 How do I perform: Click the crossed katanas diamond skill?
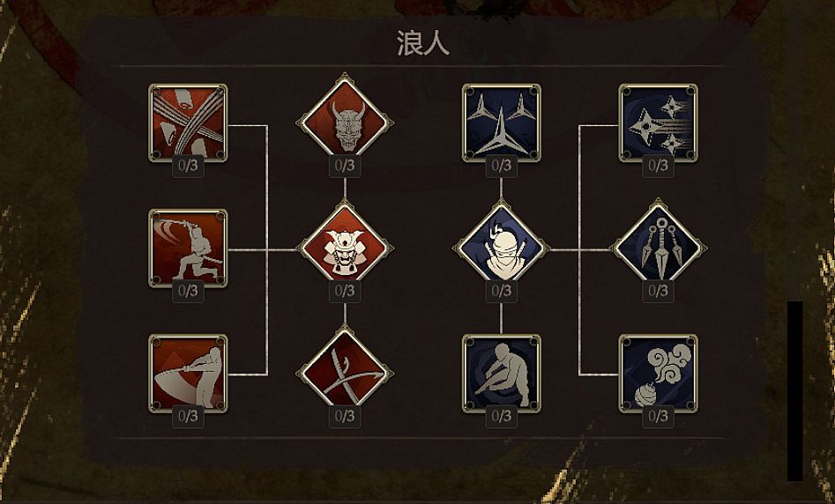[x=345, y=374]
